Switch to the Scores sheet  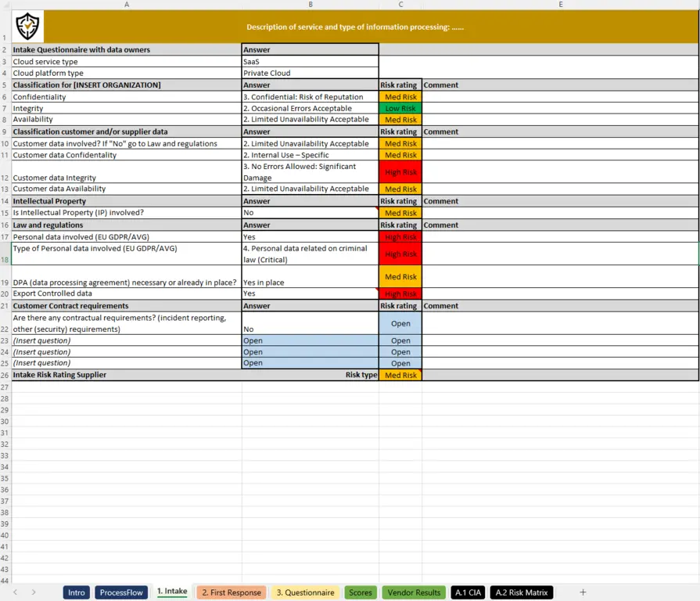(x=361, y=592)
